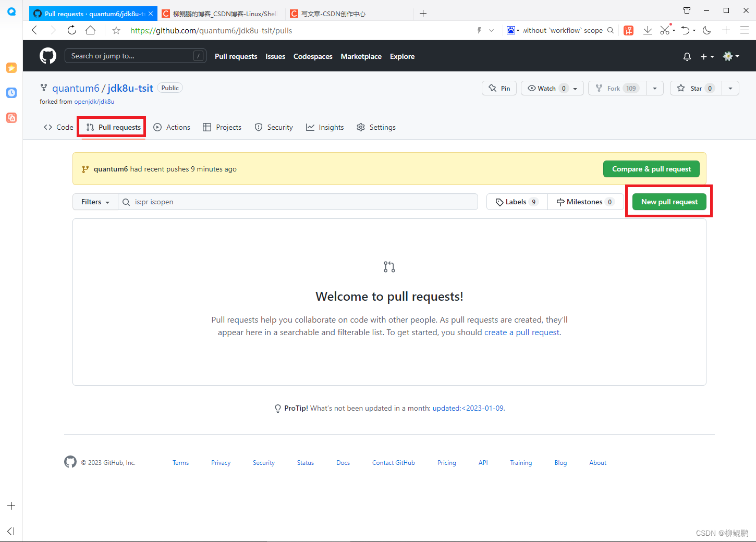This screenshot has width=756, height=542.
Task: Enable night mode with the moon icon
Action: point(706,30)
